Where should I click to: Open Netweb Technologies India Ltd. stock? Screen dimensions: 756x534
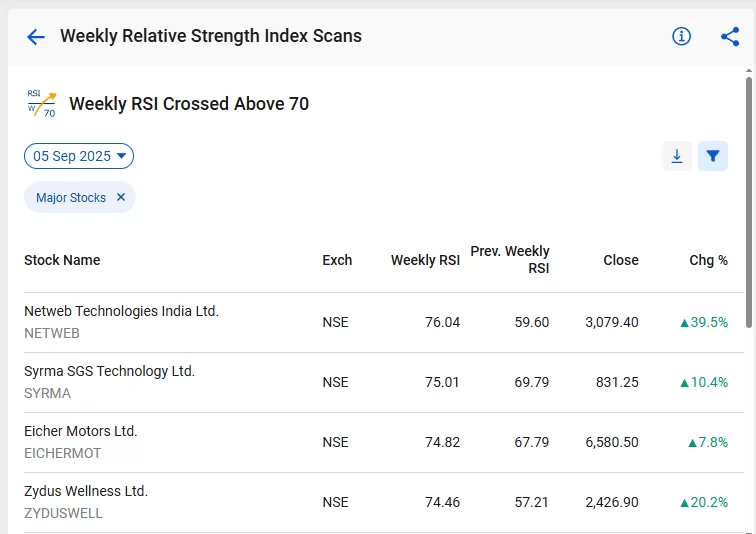point(122,311)
